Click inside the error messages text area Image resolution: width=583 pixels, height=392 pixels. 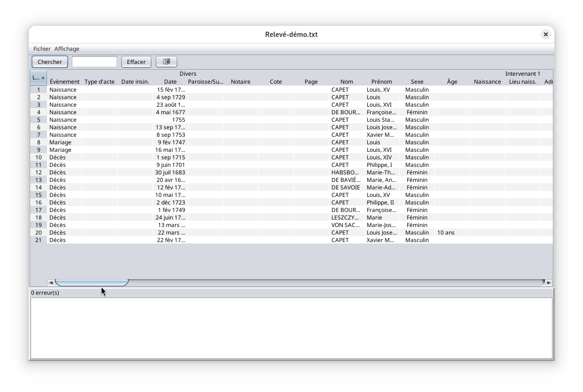(x=291, y=328)
